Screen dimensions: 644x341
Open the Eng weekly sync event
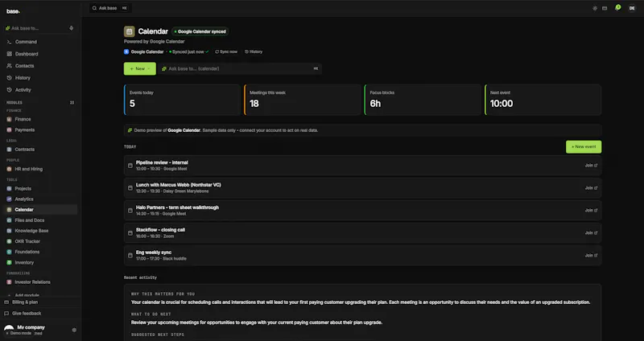(x=363, y=255)
